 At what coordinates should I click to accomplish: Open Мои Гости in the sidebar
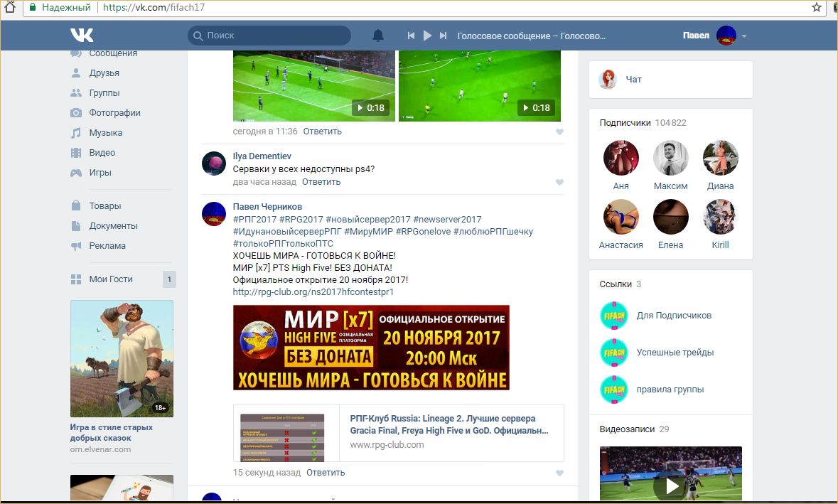111,279
